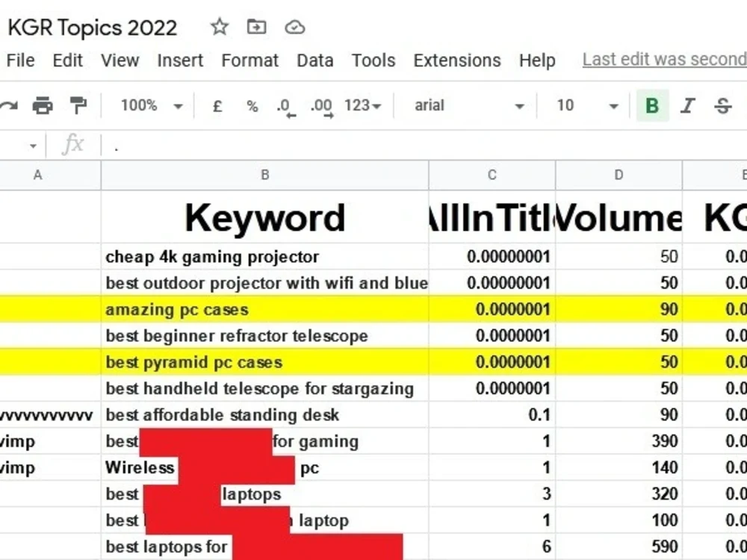Screen dimensions: 747x560
Task: Select volume 390 cell
Action: click(x=619, y=441)
